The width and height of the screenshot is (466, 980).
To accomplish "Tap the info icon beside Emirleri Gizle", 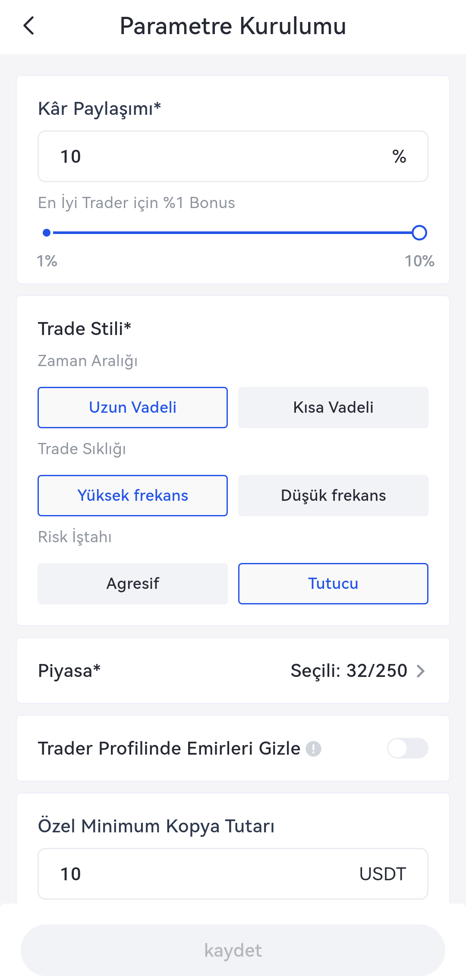I will click(313, 749).
